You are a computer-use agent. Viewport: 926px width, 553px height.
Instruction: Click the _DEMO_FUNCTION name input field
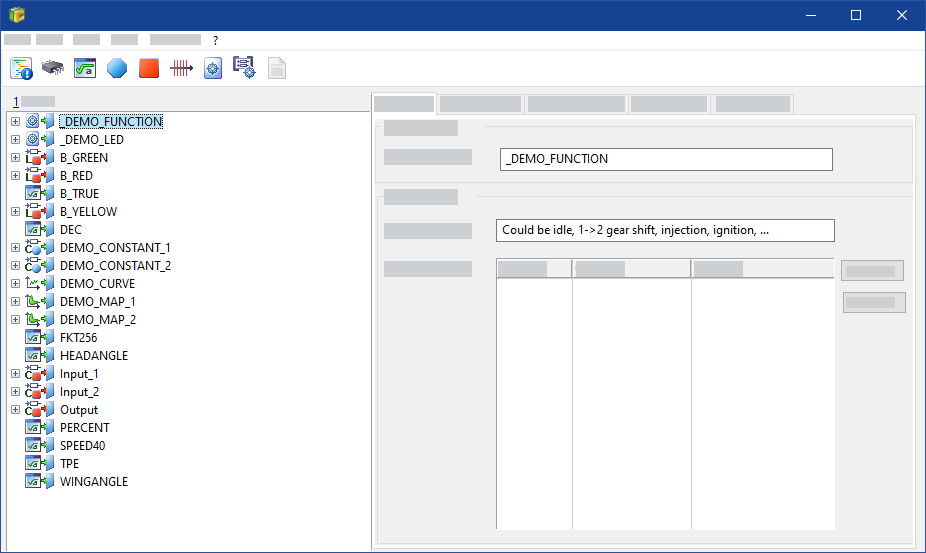tap(665, 159)
